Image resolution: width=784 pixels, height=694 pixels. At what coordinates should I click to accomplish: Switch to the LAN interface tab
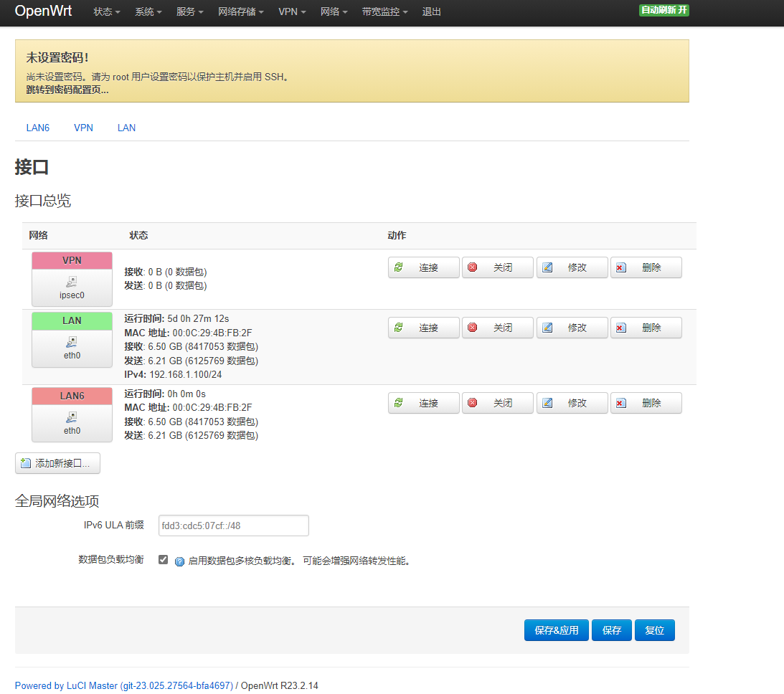click(126, 128)
